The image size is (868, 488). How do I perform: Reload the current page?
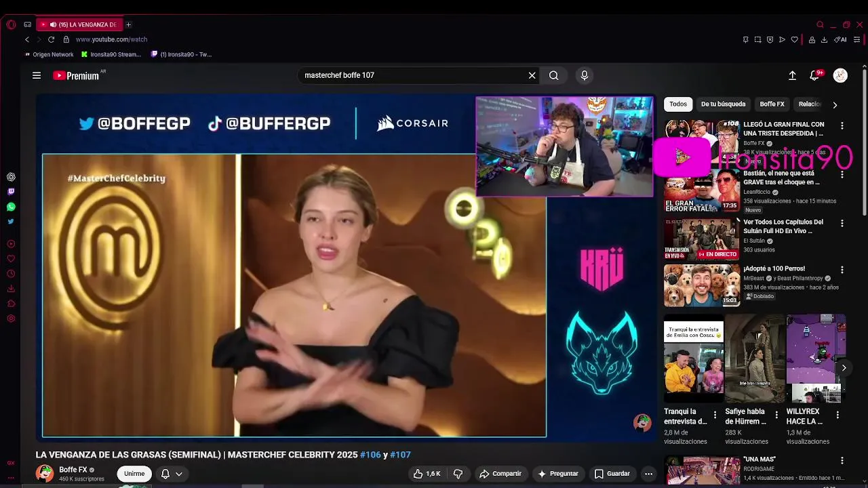pos(51,39)
